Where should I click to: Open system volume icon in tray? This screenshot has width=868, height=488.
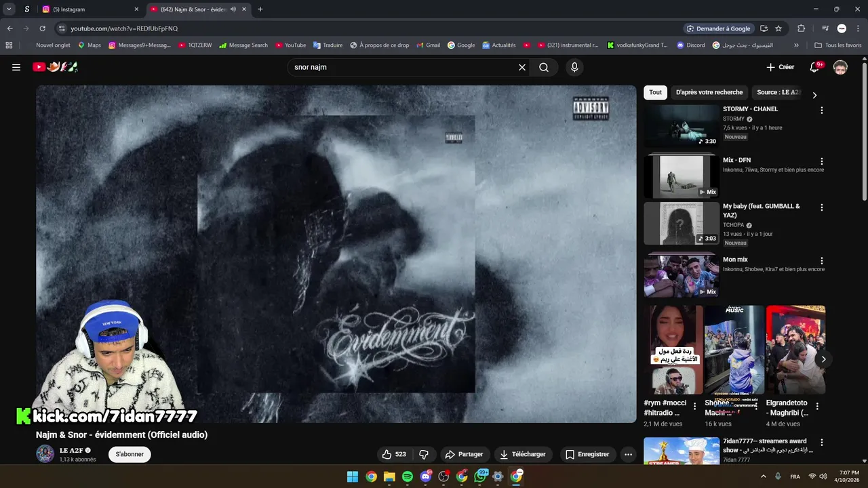click(x=824, y=476)
